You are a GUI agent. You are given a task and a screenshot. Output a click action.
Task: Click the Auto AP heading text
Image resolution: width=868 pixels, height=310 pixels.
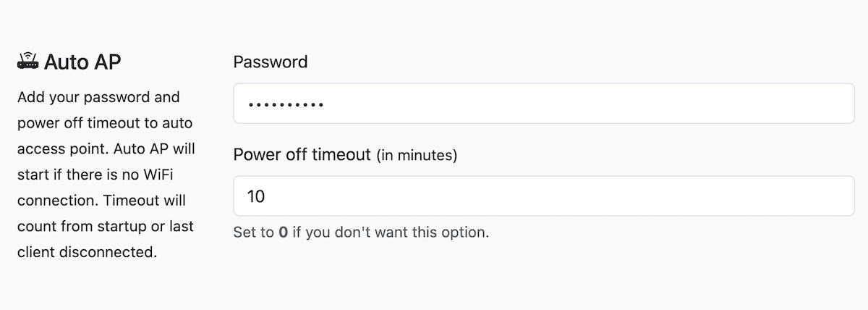tap(82, 62)
